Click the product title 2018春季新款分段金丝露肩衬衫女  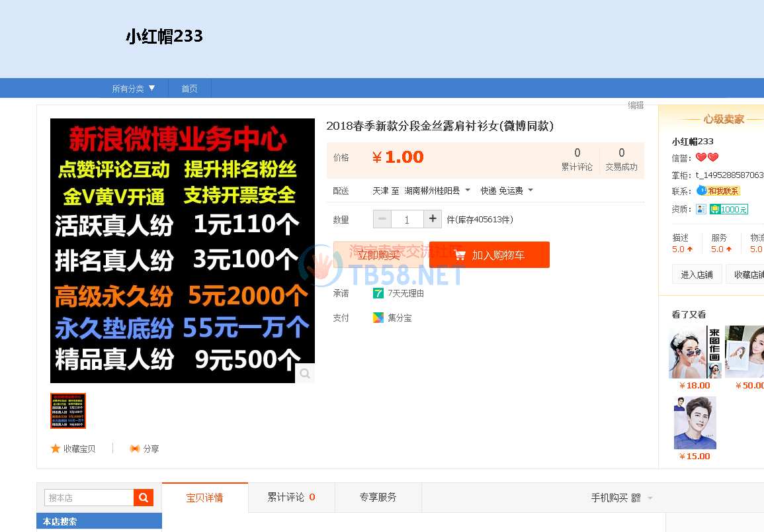(x=440, y=126)
